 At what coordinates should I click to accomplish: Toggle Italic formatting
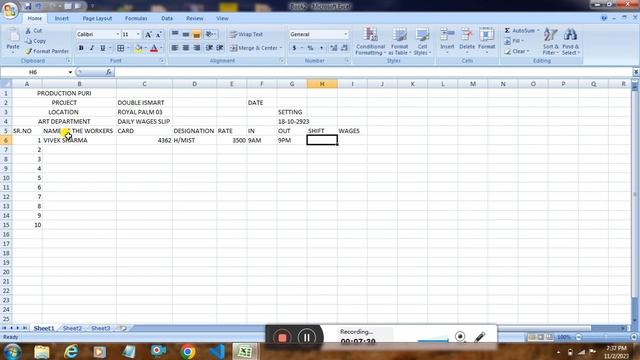(x=92, y=48)
